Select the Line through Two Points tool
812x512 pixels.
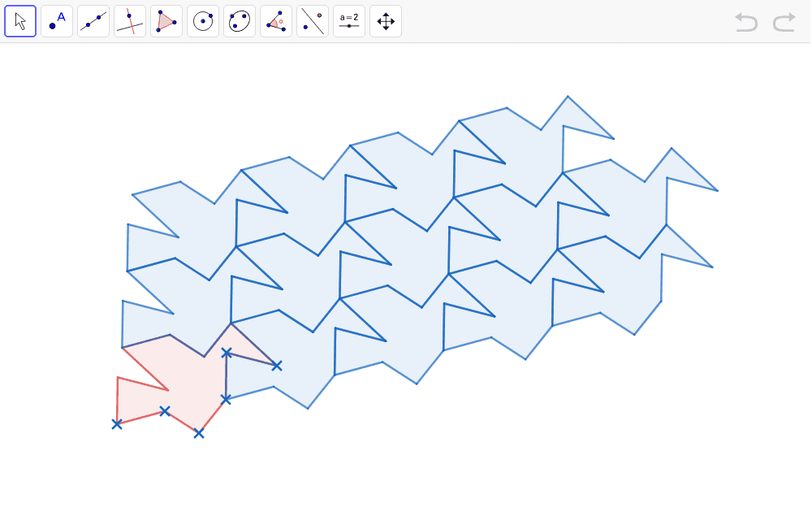[93, 20]
